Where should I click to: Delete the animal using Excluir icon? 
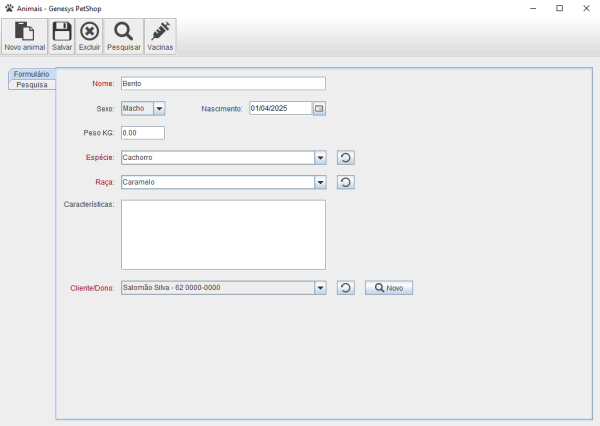(89, 36)
